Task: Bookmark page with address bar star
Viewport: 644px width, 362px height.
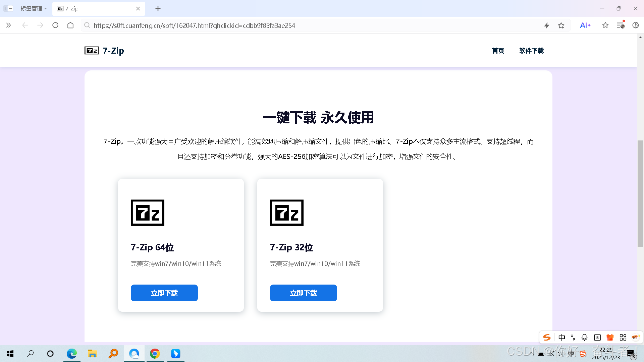Action: point(561,25)
